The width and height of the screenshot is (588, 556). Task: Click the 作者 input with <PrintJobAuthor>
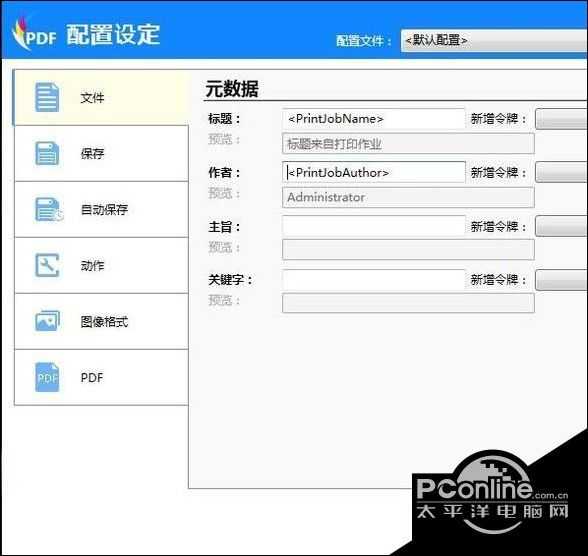click(374, 172)
